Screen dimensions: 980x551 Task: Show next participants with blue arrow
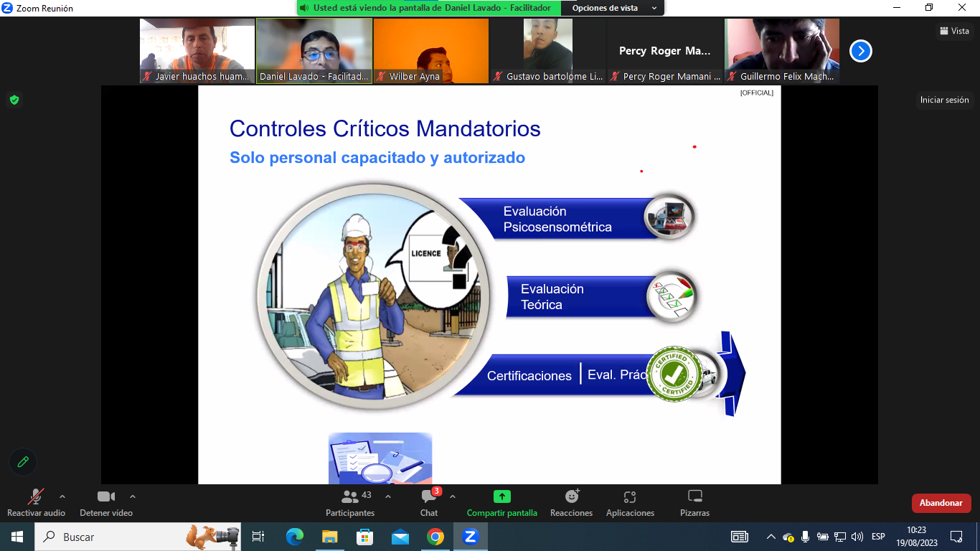pyautogui.click(x=861, y=51)
